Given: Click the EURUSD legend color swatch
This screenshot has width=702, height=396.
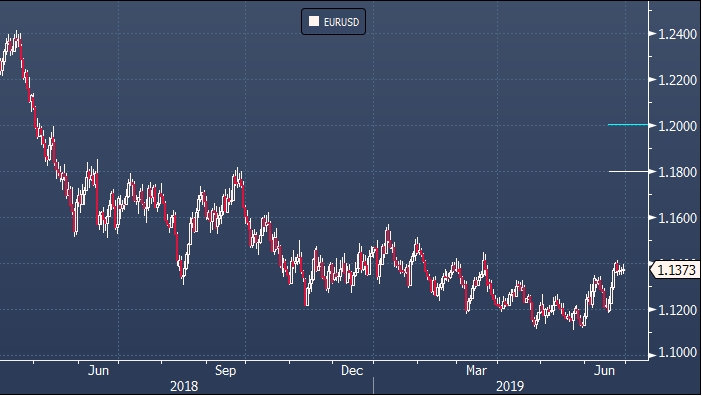Looking at the screenshot, I should pos(314,21).
